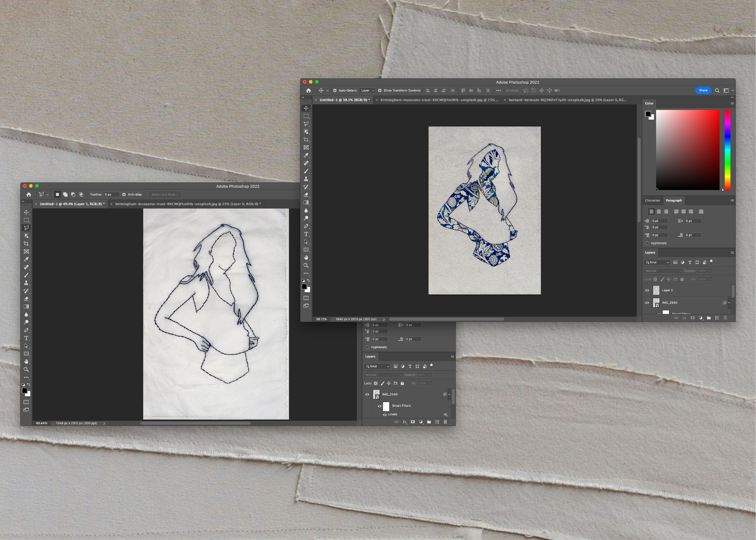
Task: Hide Layer 2 using its eye icon
Action: click(x=647, y=290)
